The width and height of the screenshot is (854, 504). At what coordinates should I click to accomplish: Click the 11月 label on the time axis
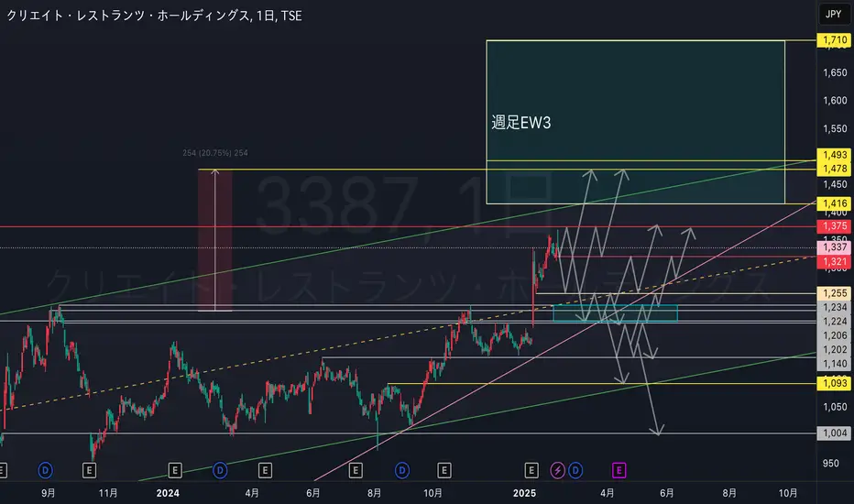tap(108, 493)
